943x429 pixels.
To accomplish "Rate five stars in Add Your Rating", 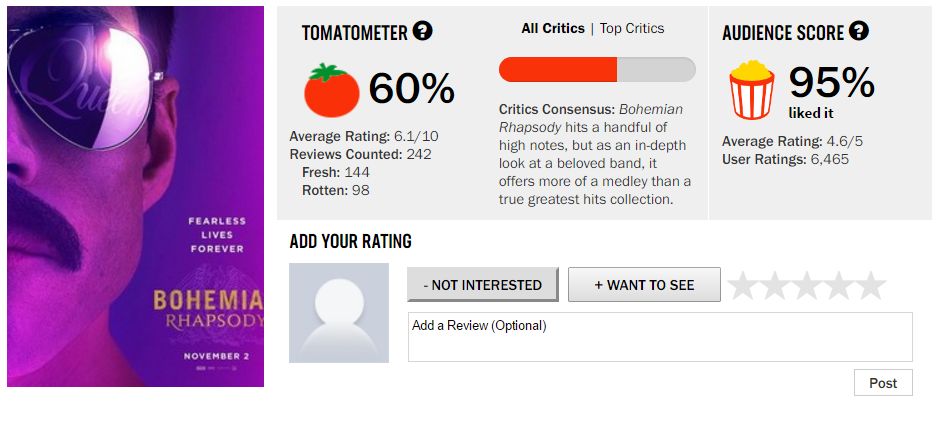I will (870, 286).
